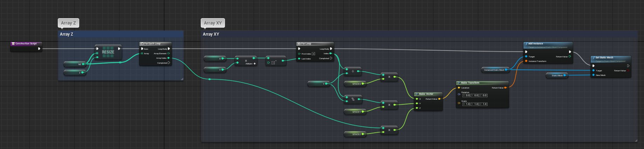Click the Construction Script node icon
This screenshot has width=644, height=149.
click(13, 44)
